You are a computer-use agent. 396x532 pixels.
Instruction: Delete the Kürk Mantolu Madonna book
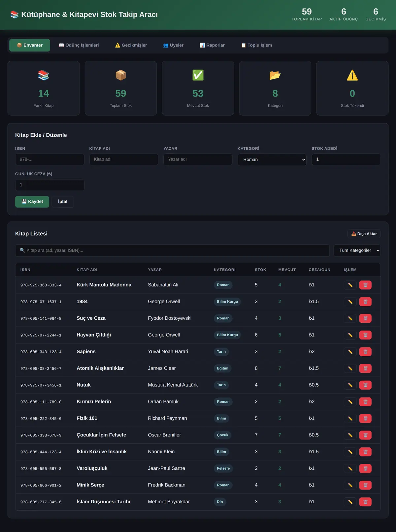[x=365, y=285]
